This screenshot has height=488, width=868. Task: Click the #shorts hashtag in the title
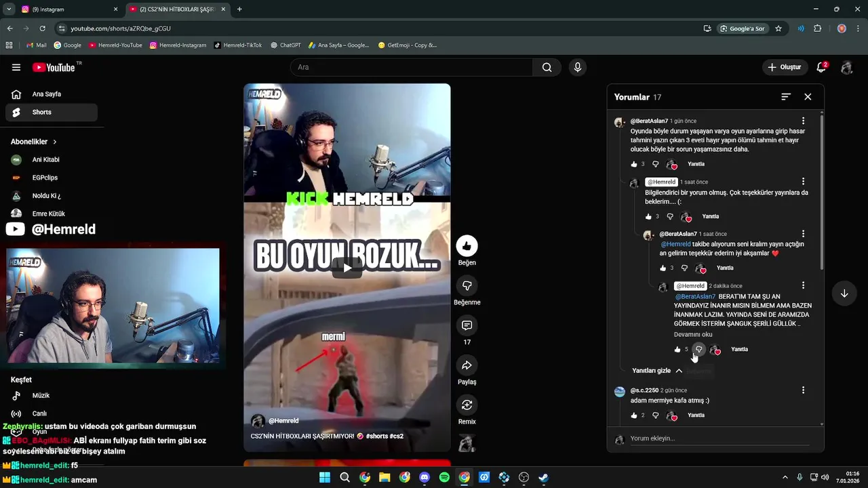coord(376,436)
